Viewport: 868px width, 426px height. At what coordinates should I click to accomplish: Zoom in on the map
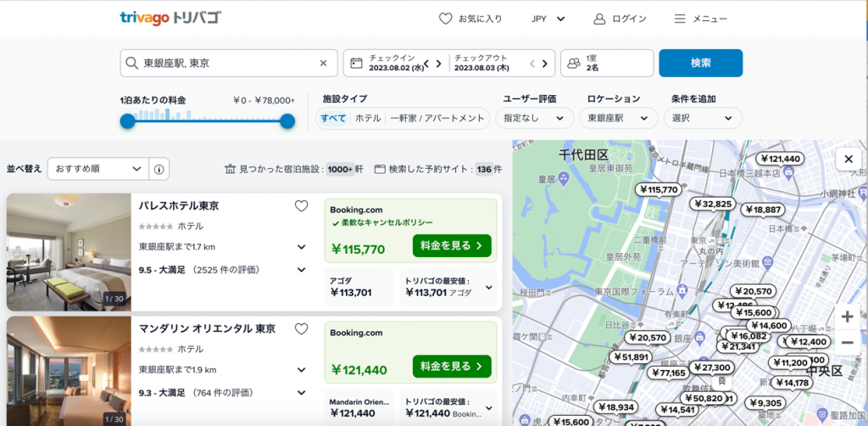coord(847,317)
